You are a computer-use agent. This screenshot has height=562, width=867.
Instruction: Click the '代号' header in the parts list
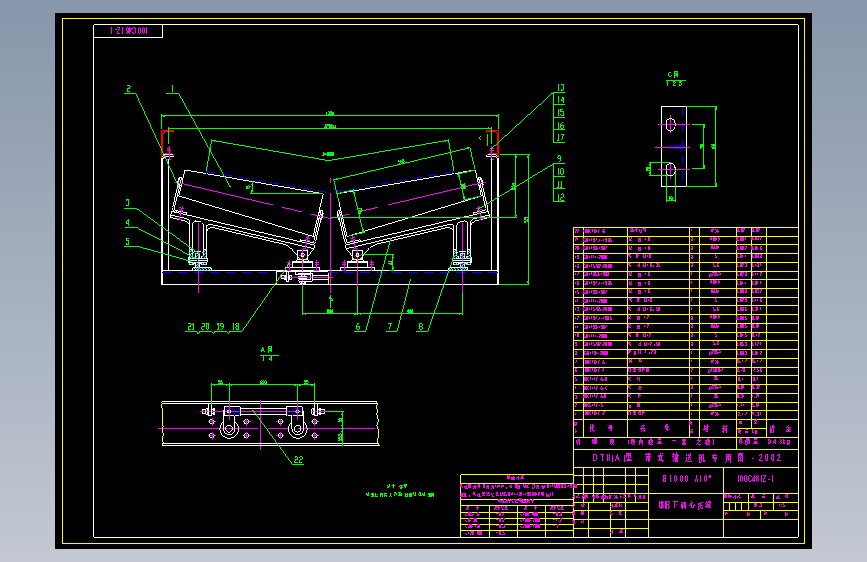601,428
